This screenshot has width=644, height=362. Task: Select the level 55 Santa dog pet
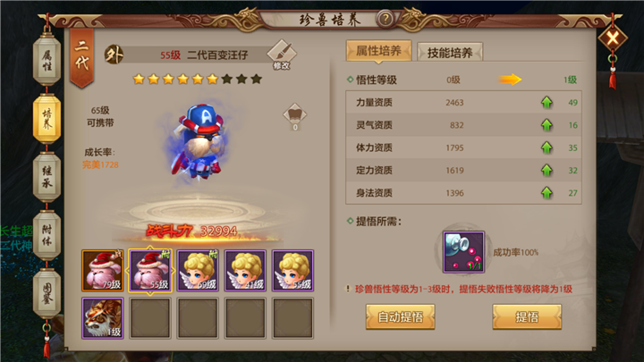tap(150, 271)
